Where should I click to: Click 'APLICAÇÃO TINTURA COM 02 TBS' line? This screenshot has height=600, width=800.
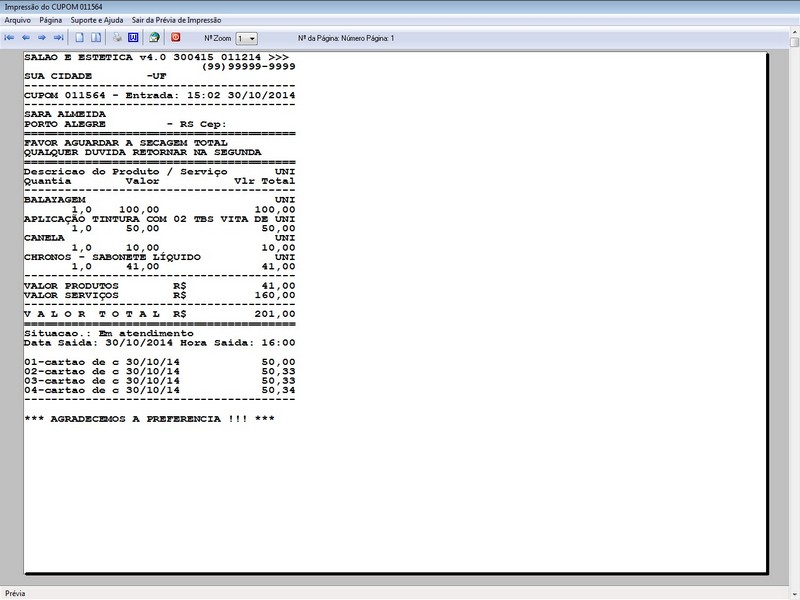160,219
